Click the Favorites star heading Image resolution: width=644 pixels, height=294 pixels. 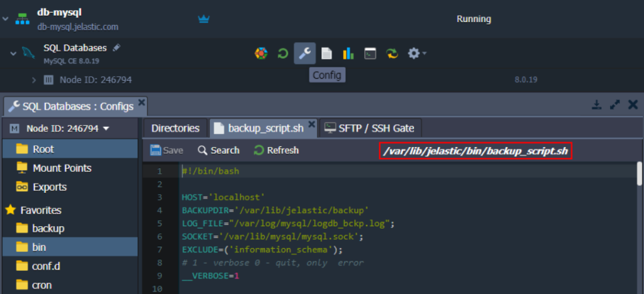(33, 210)
